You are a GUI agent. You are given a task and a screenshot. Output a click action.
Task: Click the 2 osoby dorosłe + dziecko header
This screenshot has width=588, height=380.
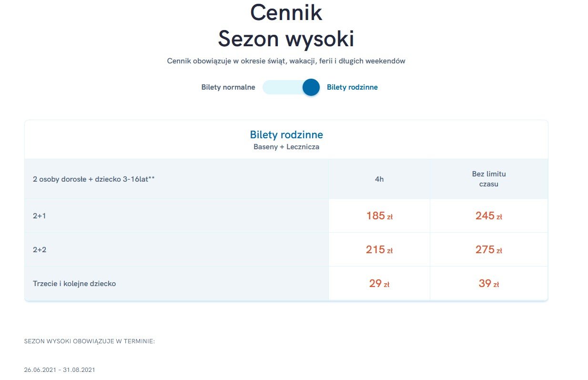click(94, 179)
